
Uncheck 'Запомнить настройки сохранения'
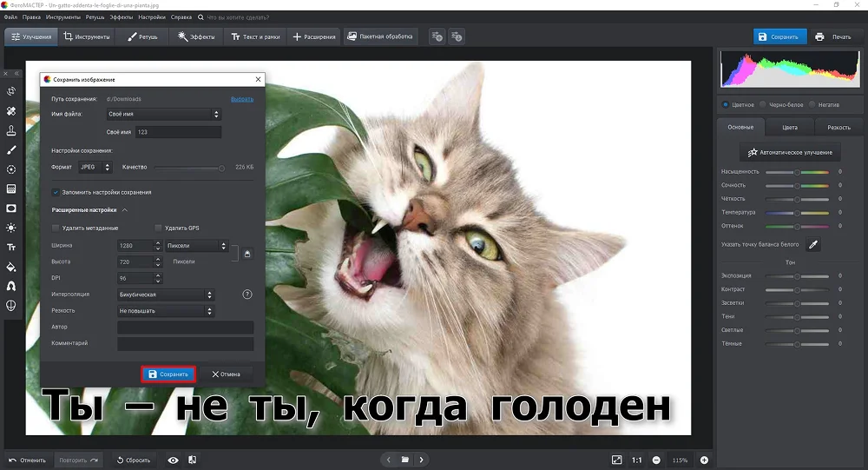(x=56, y=192)
